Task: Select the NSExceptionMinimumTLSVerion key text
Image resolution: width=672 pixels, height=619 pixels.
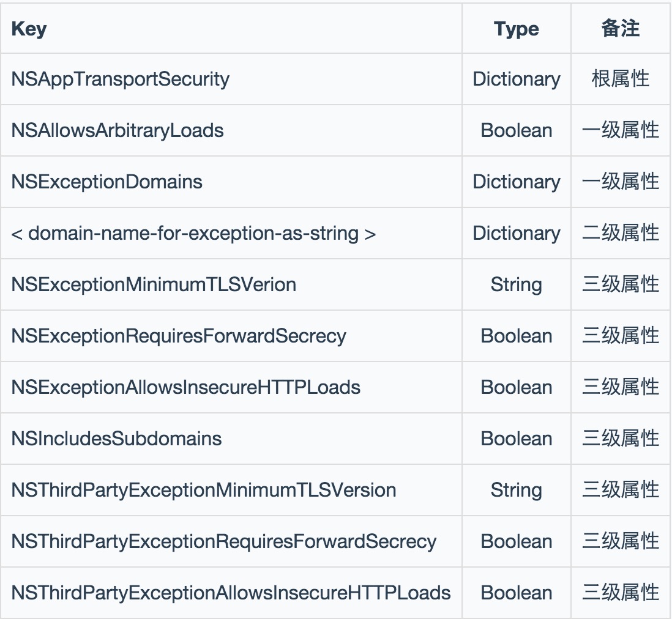Action: [x=154, y=284]
